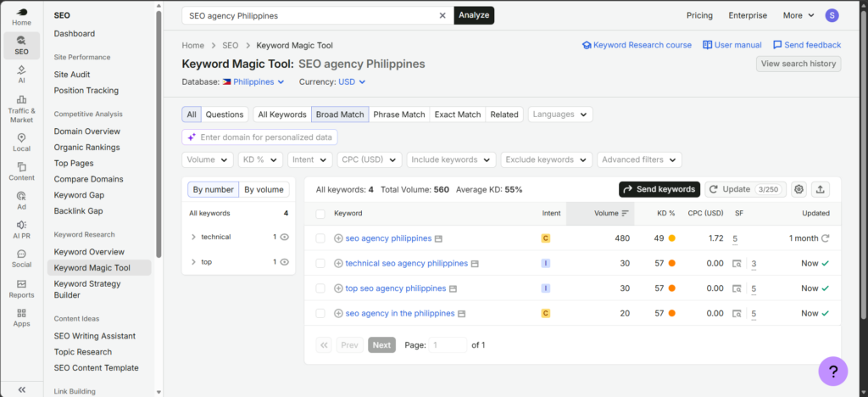Open the Philippines database dropdown
This screenshot has width=868, height=397.
(253, 82)
